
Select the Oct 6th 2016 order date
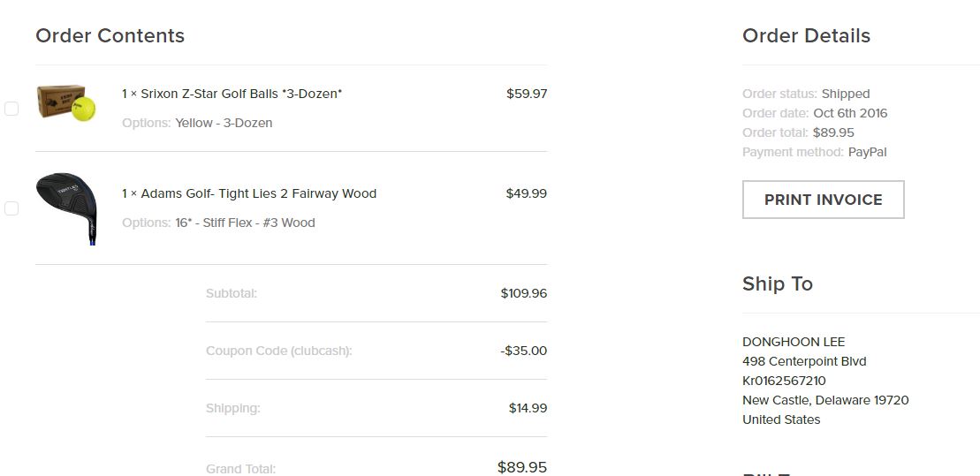click(x=850, y=113)
